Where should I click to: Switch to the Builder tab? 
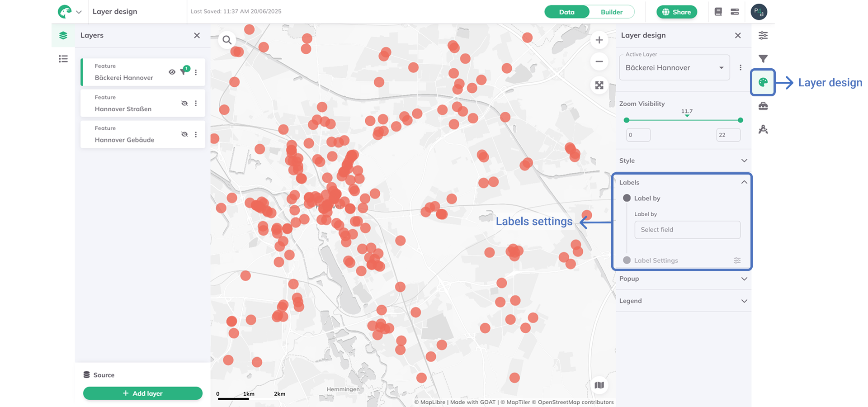[611, 12]
